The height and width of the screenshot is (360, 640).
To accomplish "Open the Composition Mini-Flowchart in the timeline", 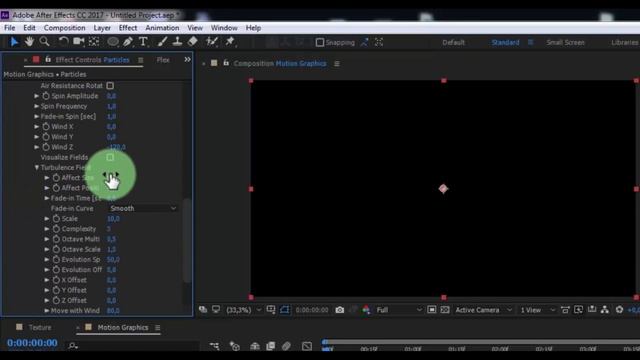I will click(x=214, y=346).
